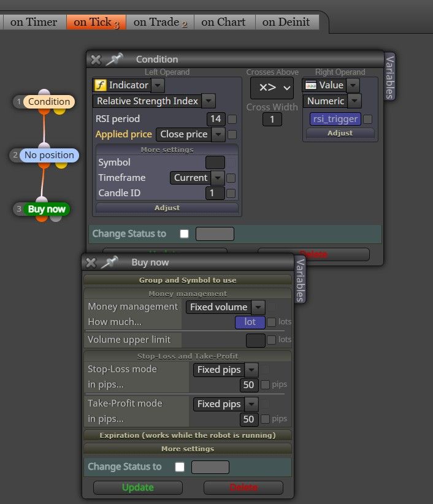Screen dimensions: 433x504
Task: Select the Buy now block node
Action: 47,209
